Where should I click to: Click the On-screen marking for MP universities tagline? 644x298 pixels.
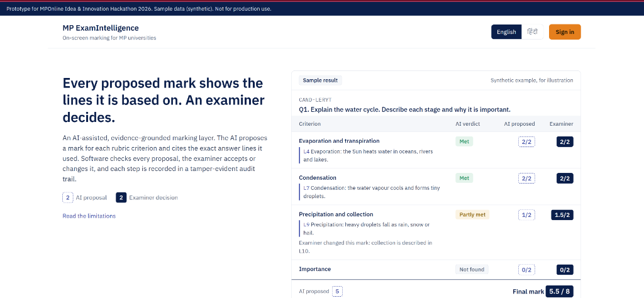109,38
